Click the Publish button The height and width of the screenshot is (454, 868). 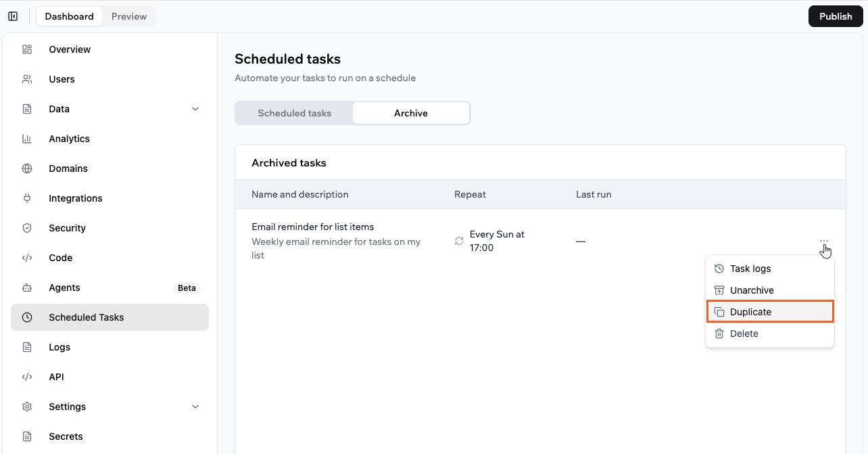[835, 16]
